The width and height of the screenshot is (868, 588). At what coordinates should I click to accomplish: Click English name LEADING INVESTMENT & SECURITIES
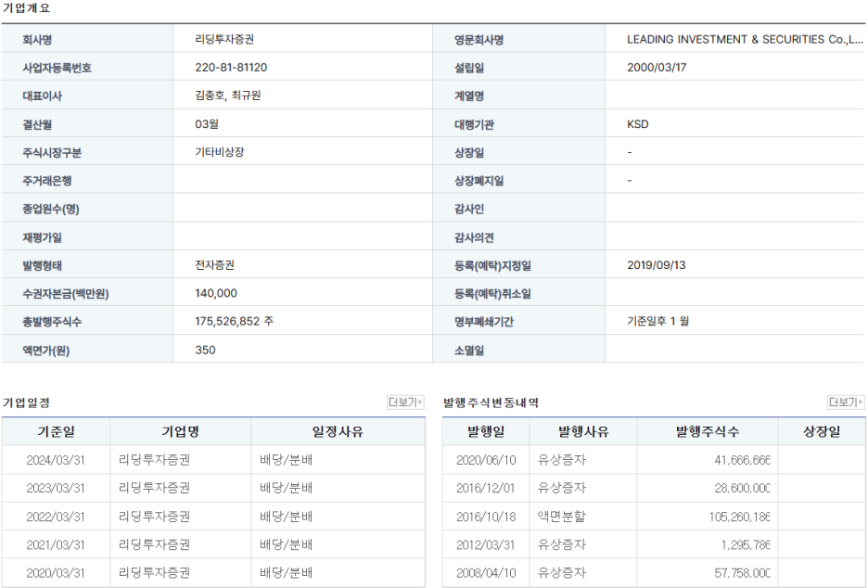tap(745, 39)
